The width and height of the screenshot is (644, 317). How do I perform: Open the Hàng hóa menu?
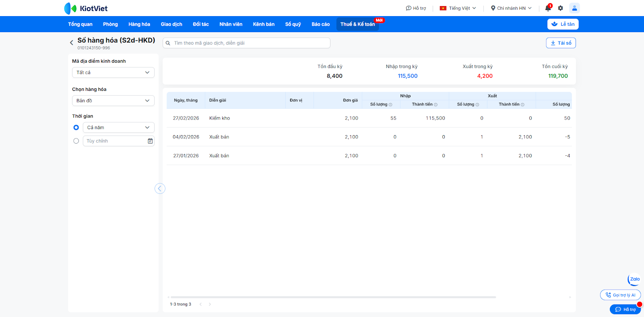point(139,24)
